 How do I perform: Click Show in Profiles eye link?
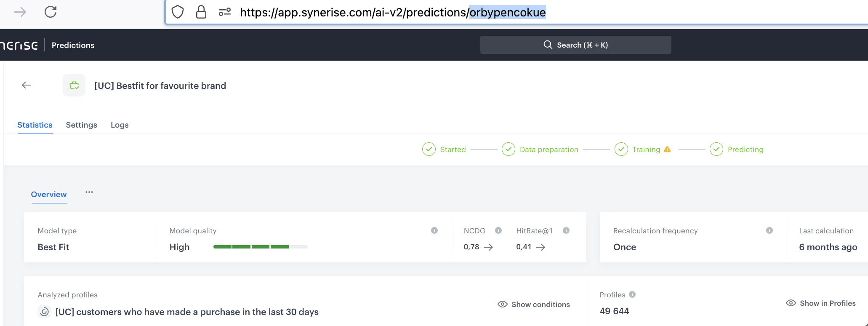[x=821, y=303]
